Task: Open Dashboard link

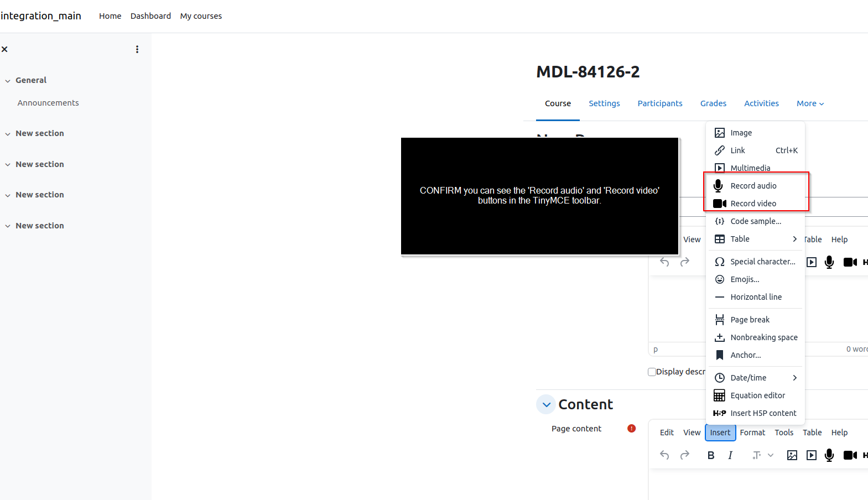Action: 150,16
